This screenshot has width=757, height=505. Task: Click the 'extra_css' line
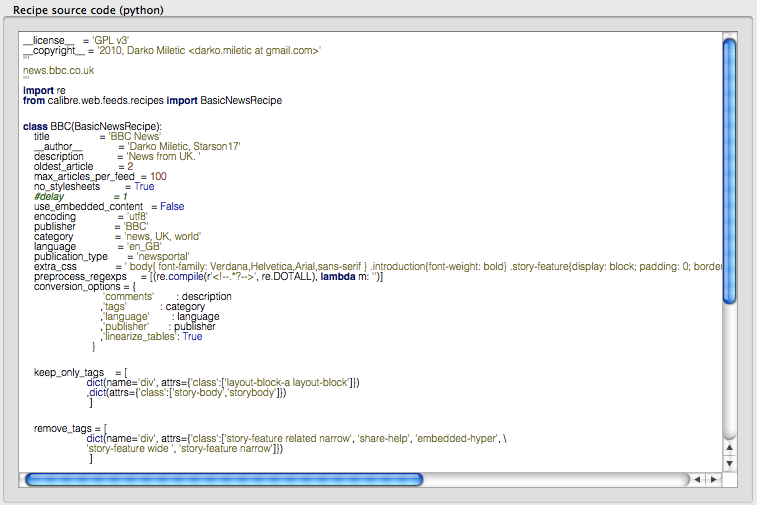point(378,267)
